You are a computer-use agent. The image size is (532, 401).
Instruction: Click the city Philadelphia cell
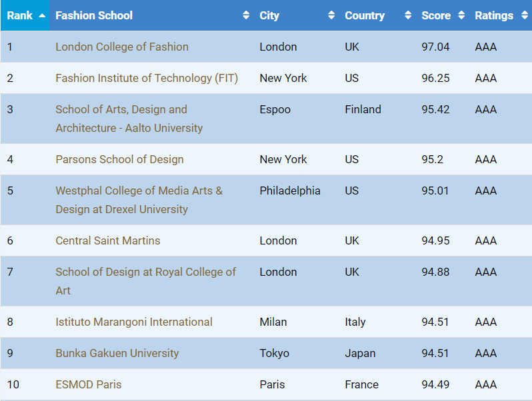pyautogui.click(x=290, y=191)
